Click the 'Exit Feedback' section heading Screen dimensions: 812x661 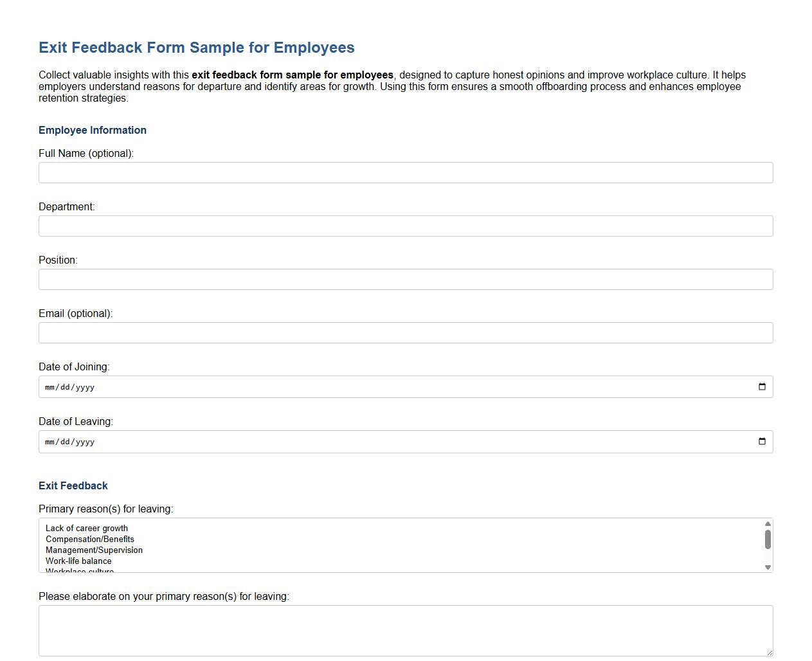pos(73,485)
